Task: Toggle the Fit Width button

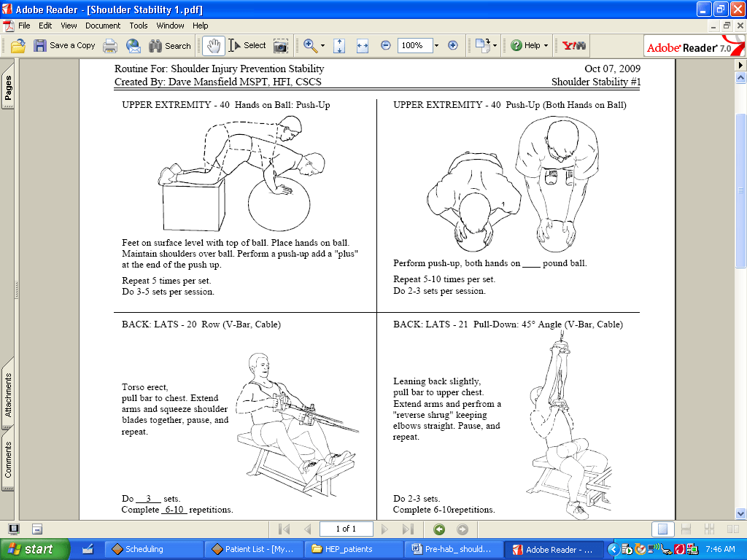Action: [363, 46]
